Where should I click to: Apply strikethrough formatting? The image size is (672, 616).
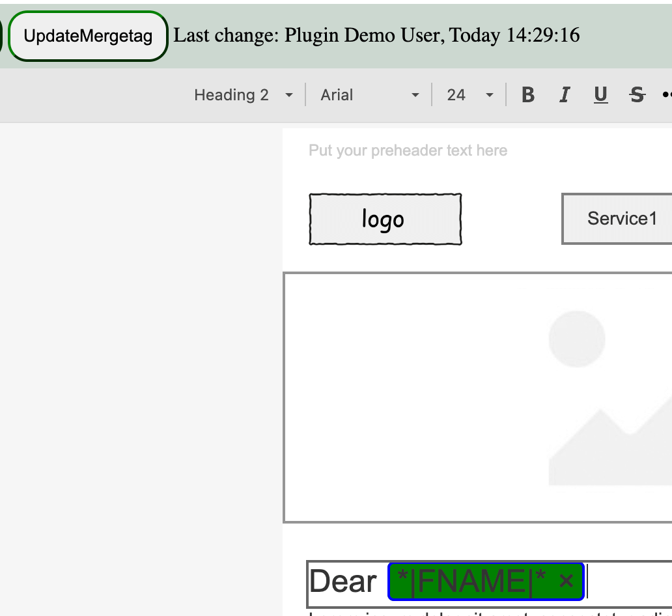coord(637,95)
